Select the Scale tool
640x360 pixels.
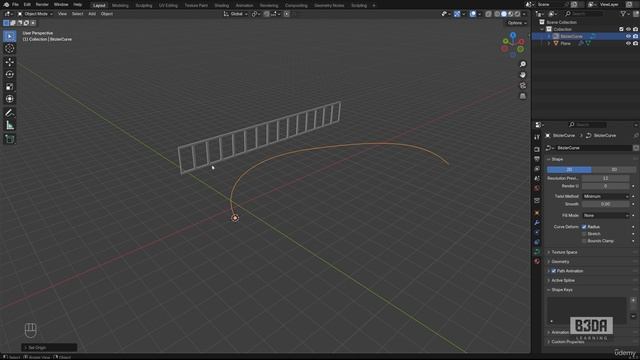click(x=10, y=87)
